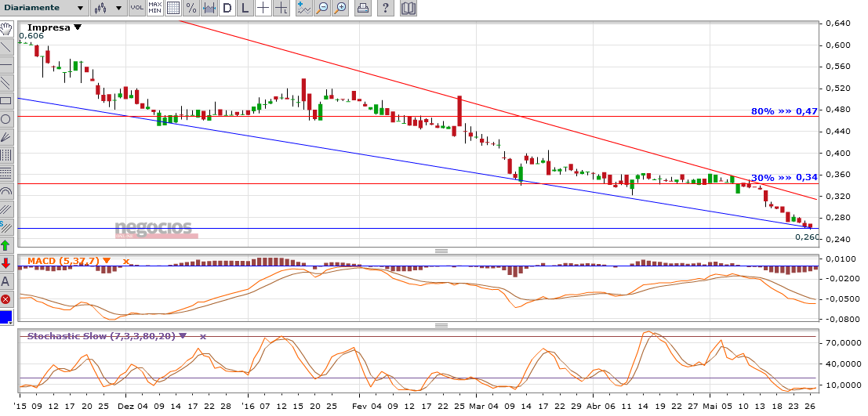868x416 pixels.
Task: Zoom in with the plus magnifier
Action: click(x=340, y=8)
